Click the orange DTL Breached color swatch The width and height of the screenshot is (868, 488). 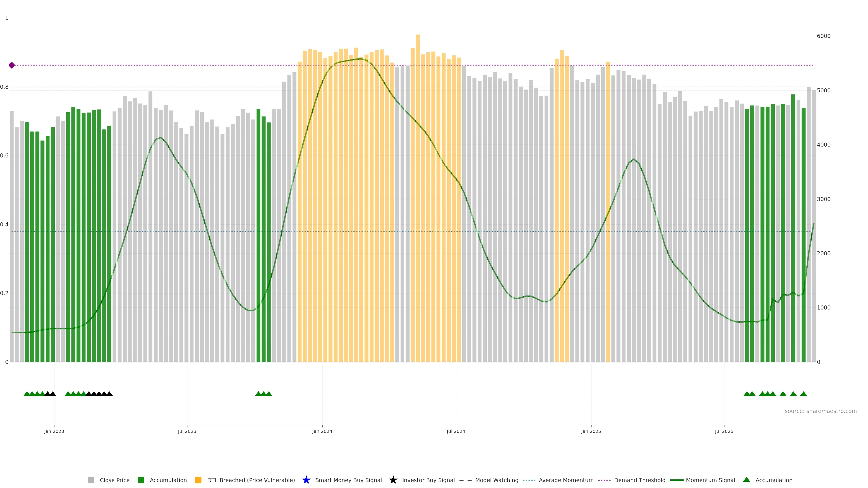[198, 480]
